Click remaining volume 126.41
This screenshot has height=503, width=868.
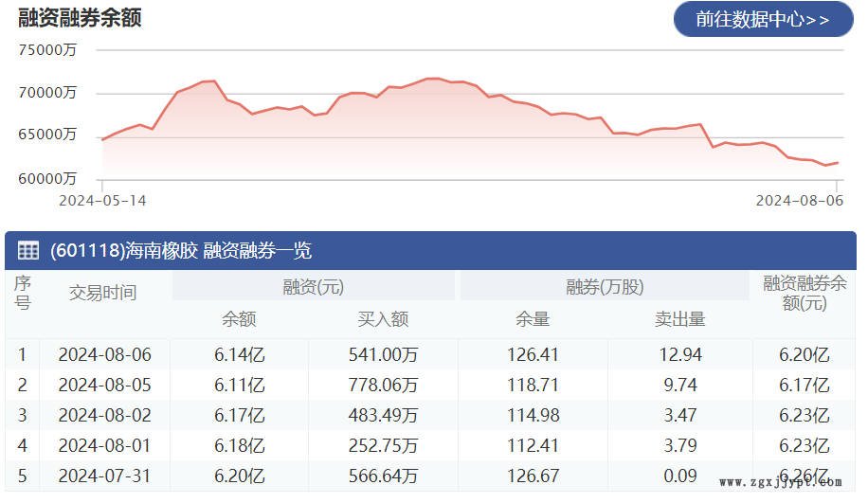click(533, 354)
